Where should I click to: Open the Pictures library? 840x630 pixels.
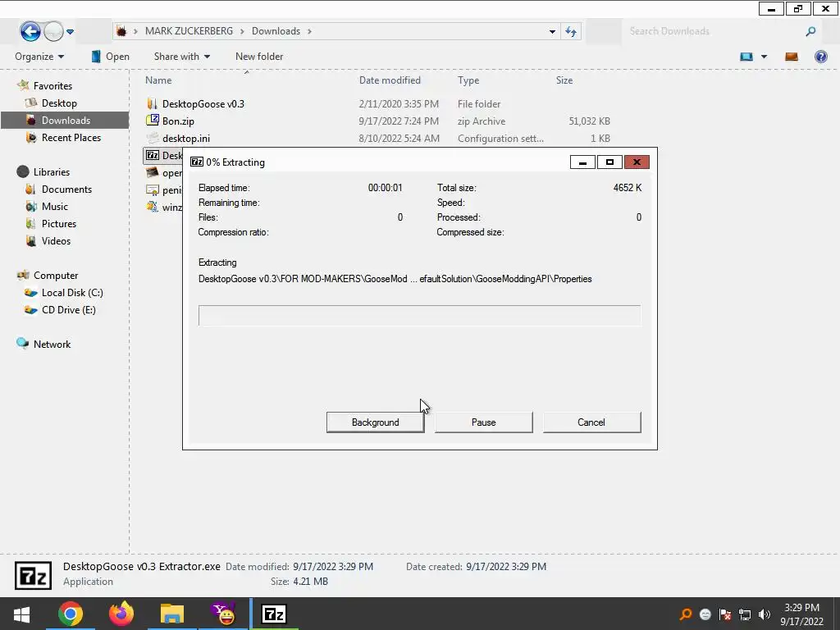59,223
